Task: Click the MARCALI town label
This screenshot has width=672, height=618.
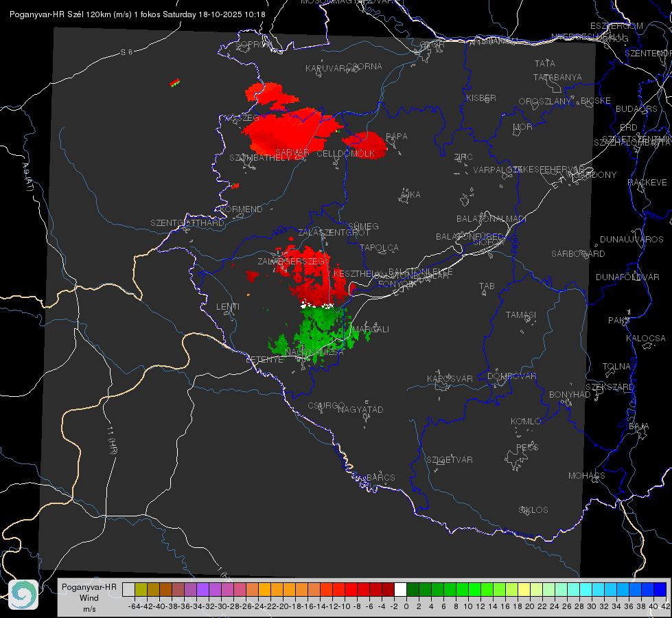Action: click(370, 330)
